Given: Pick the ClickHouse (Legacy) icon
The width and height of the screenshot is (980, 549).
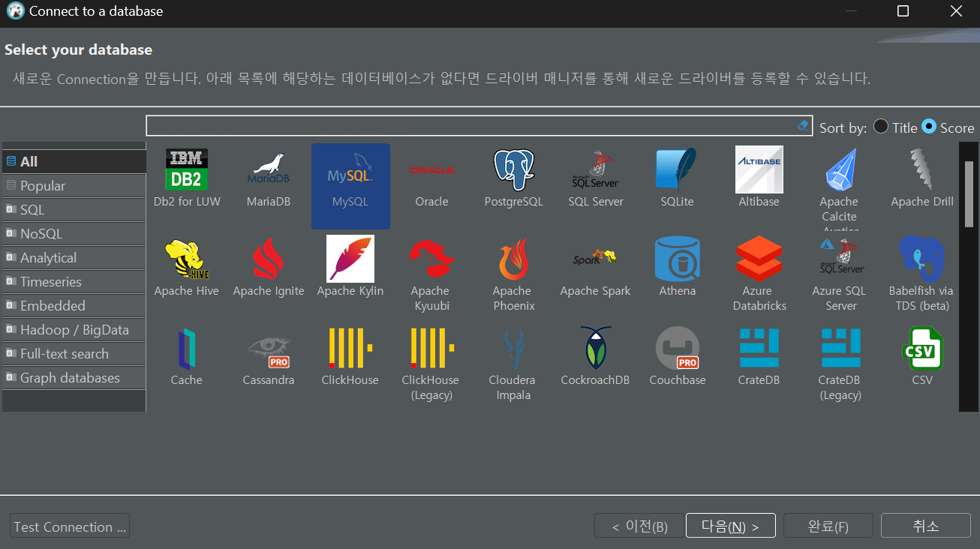Looking at the screenshot, I should tap(432, 348).
